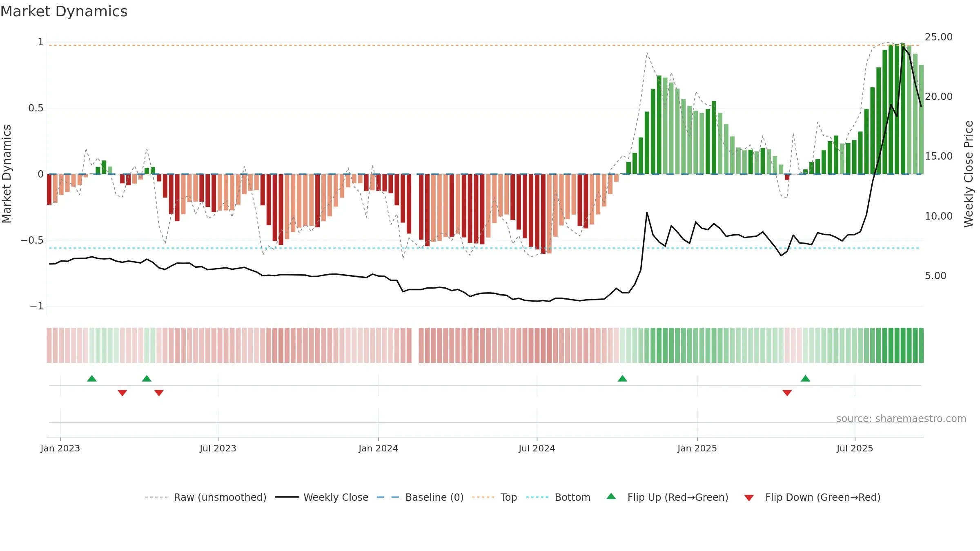Click the Market Dynamics chart title
980x551 pixels.
(x=64, y=11)
